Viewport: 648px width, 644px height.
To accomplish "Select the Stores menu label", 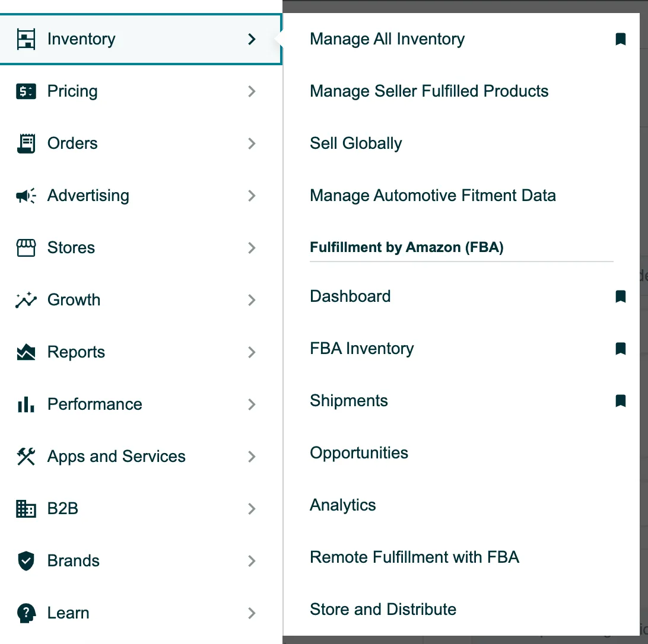I will point(71,248).
